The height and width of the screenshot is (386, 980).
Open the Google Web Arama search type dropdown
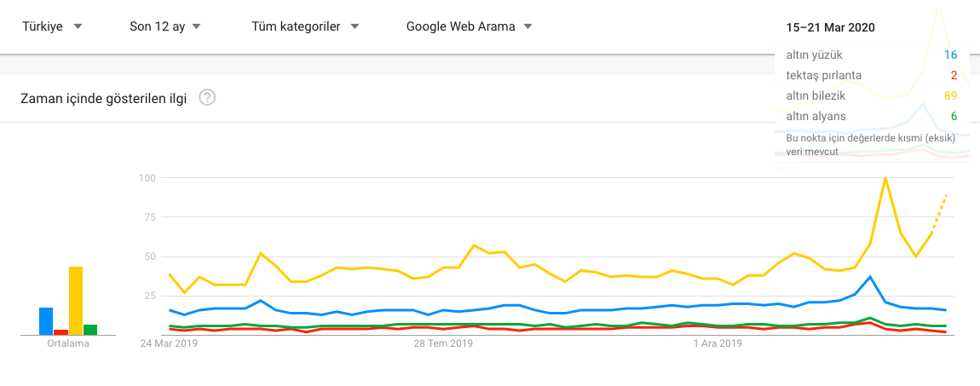pyautogui.click(x=470, y=27)
